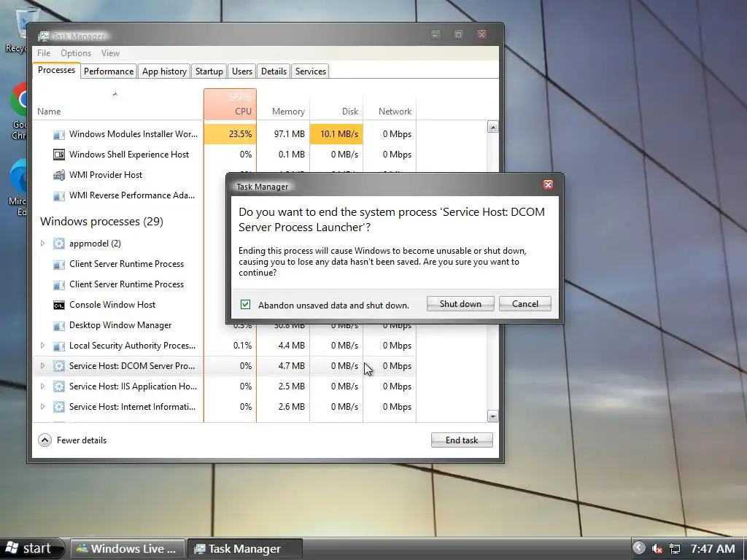Click the Windows Modules Installer Worker process icon
Viewport: 747px width, 560px height.
[58, 134]
